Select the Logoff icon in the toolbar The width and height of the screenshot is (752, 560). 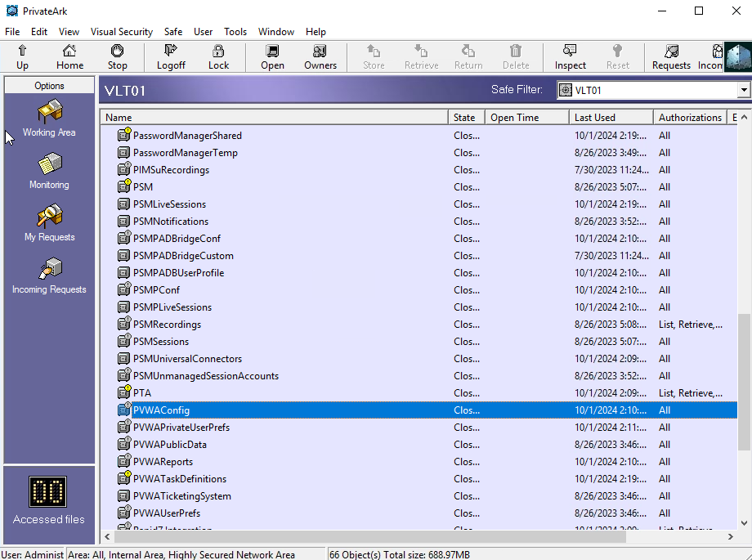(170, 56)
